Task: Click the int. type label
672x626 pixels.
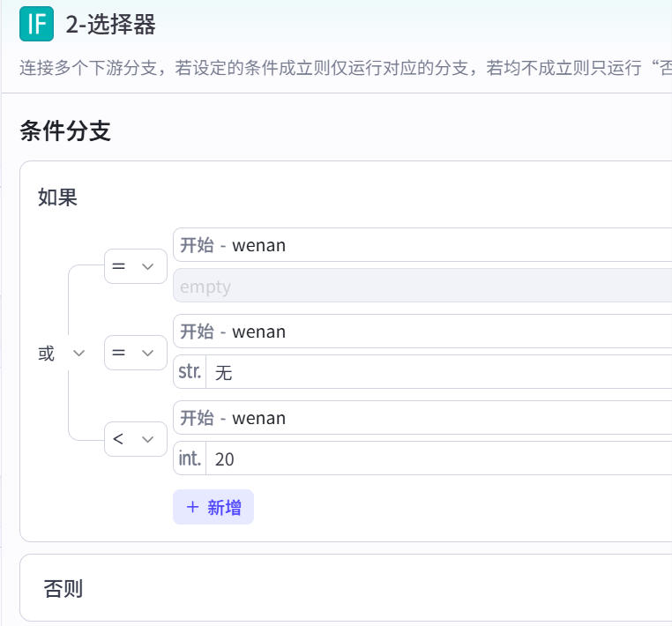Action: (x=190, y=458)
